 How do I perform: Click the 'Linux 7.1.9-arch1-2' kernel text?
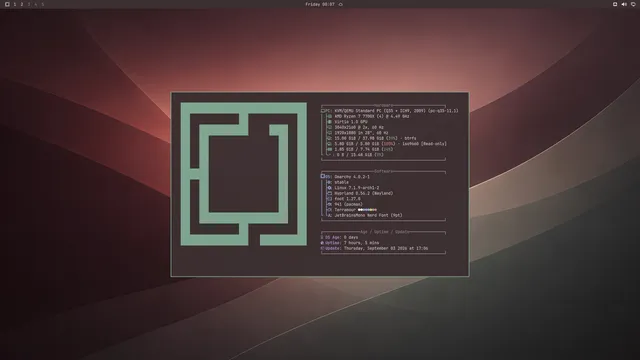click(x=356, y=188)
